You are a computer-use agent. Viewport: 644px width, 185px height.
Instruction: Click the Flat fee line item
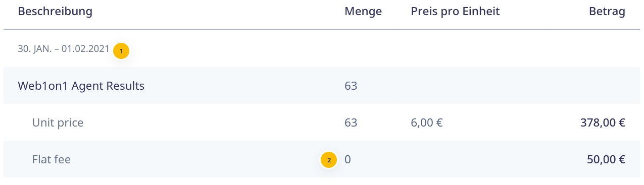click(x=51, y=159)
